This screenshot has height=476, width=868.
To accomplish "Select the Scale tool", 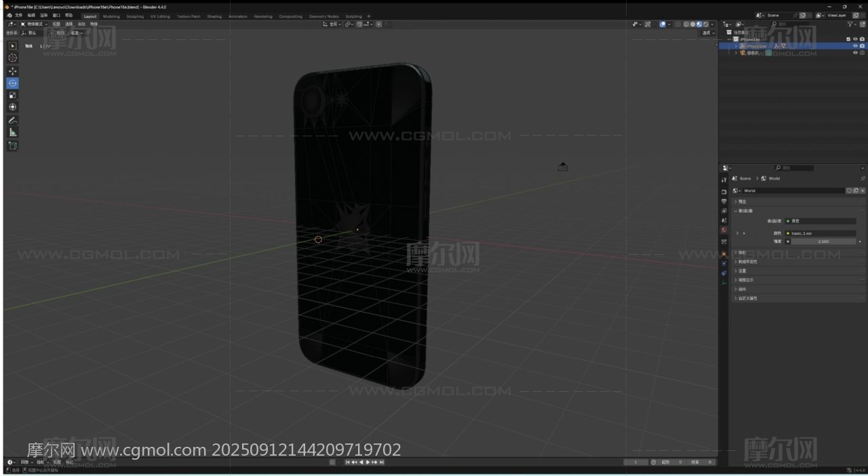I will pyautogui.click(x=12, y=96).
